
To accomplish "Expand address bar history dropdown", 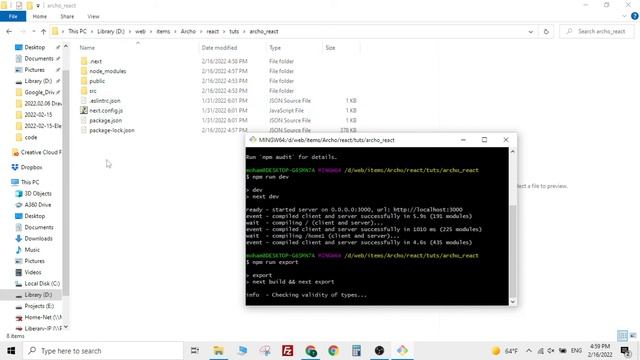I will tap(530, 31).
